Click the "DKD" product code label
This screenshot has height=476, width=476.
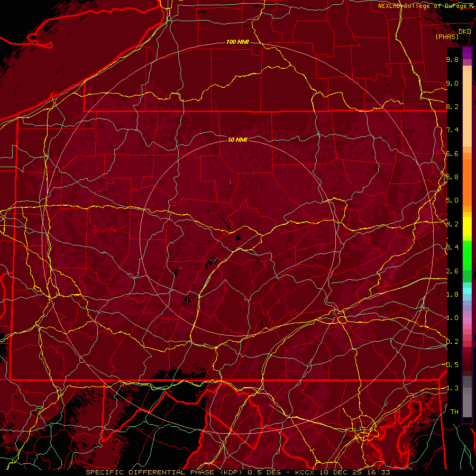[x=464, y=32]
